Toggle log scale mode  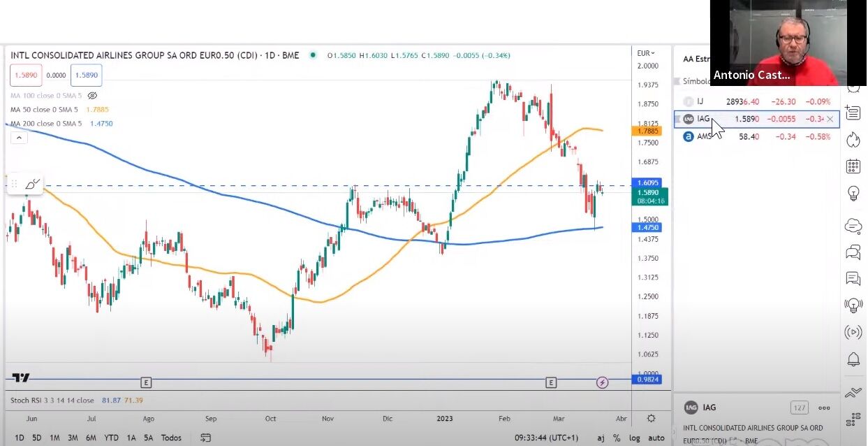point(634,438)
